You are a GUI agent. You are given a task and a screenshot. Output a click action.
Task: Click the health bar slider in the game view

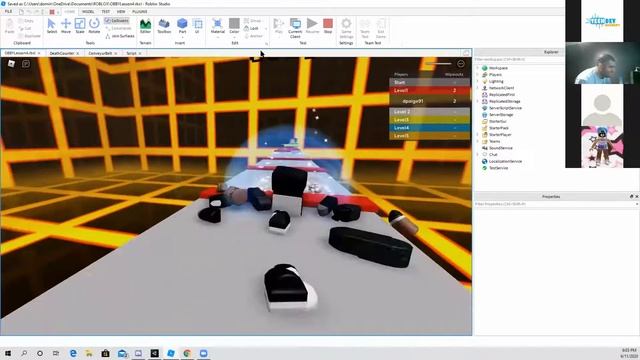click(x=439, y=64)
